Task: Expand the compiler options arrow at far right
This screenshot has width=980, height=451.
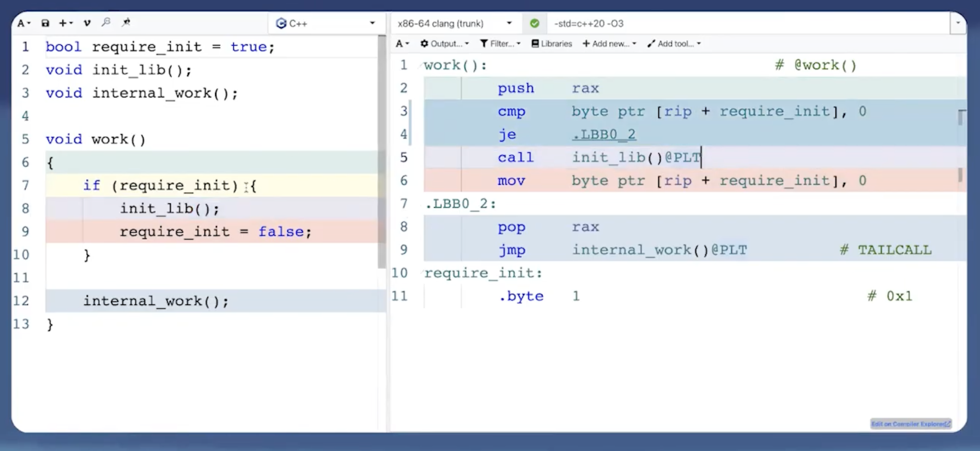Action: tap(958, 23)
